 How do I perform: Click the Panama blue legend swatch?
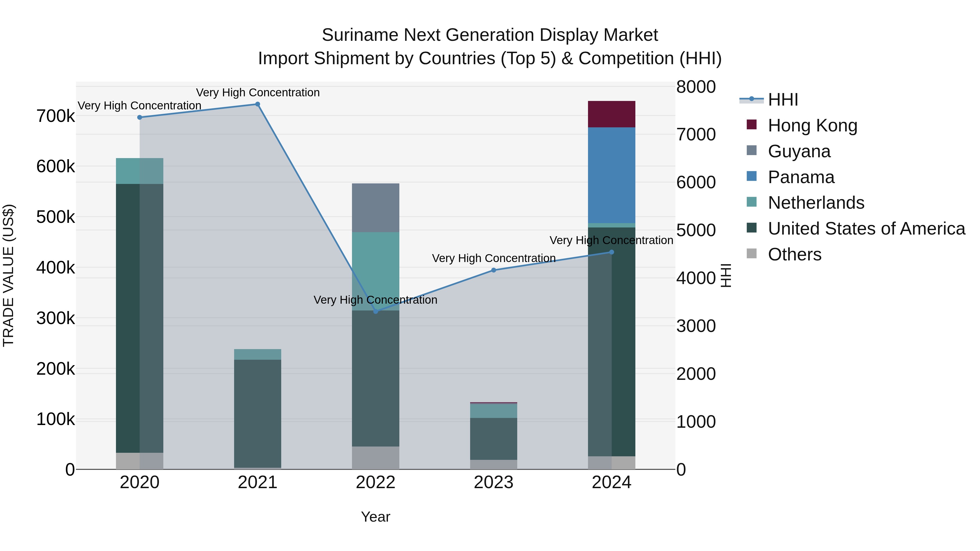pos(751,176)
